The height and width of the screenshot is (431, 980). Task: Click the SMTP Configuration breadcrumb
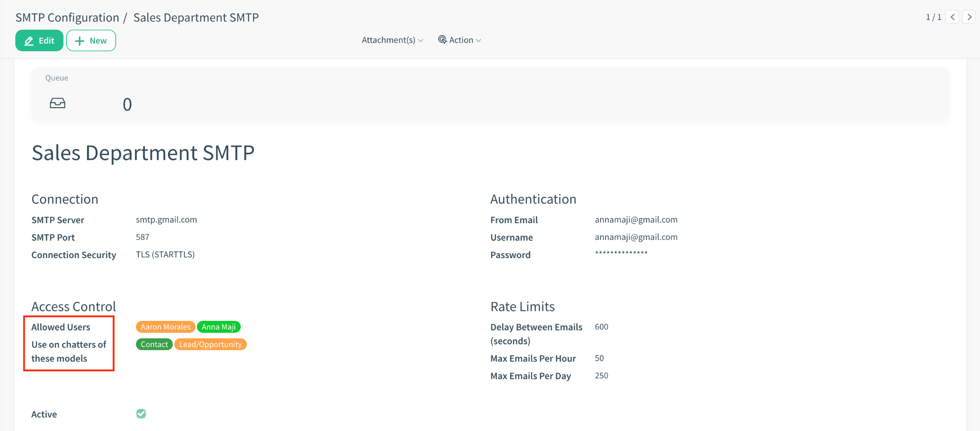pos(67,17)
